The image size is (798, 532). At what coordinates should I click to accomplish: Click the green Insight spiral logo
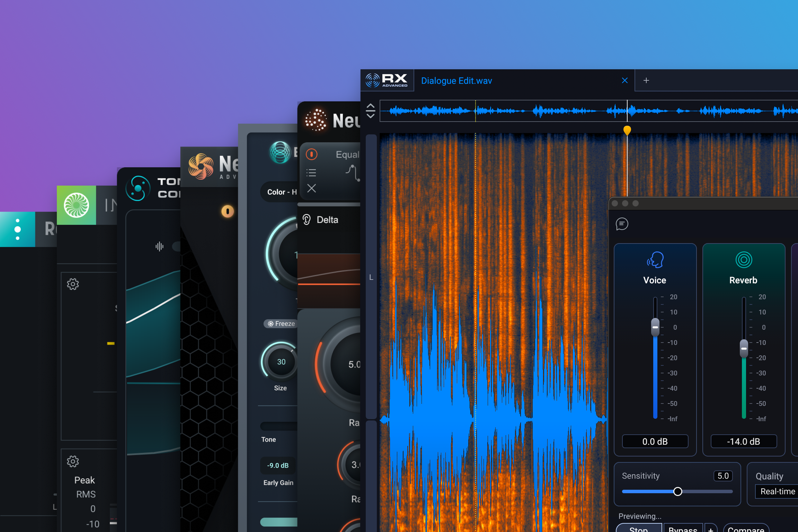76,205
